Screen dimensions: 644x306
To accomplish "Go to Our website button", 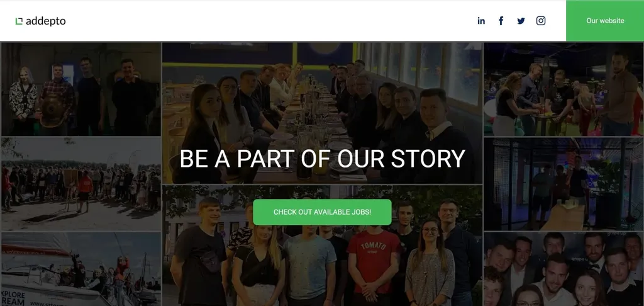I will (605, 21).
